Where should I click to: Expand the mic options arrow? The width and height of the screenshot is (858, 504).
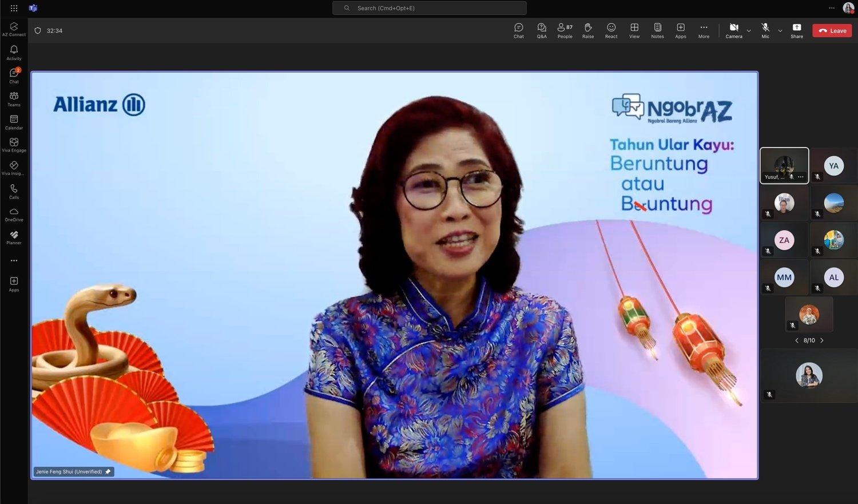pyautogui.click(x=780, y=31)
